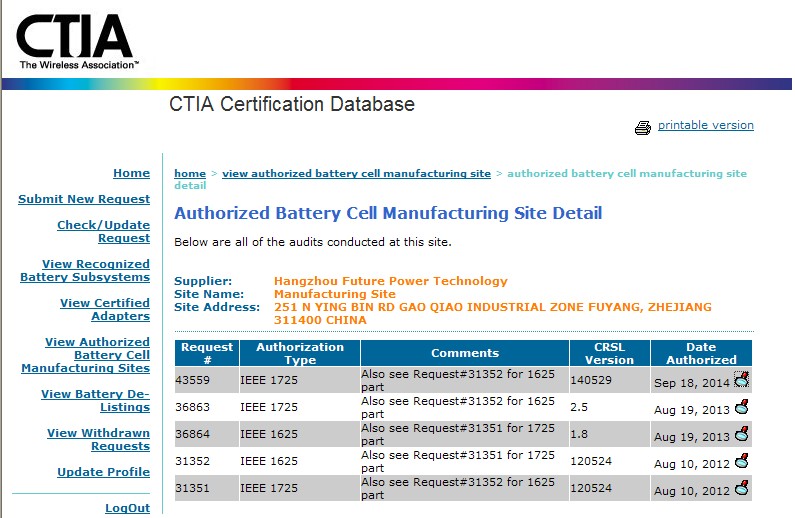Image resolution: width=795 pixels, height=518 pixels.
Task: View Authorized Battery Cell Manufacturing Sites
Action: pos(86,355)
